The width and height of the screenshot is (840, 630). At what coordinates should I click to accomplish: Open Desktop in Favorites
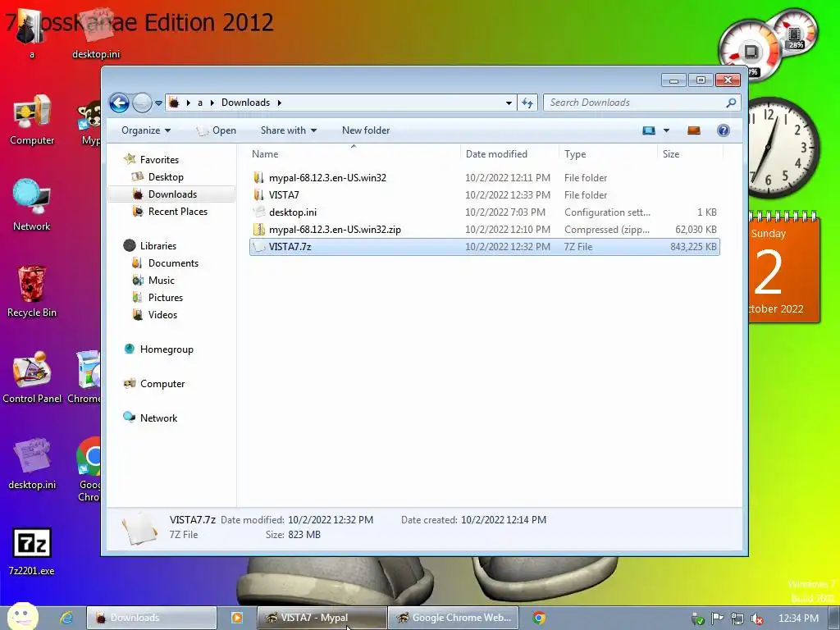pos(166,177)
